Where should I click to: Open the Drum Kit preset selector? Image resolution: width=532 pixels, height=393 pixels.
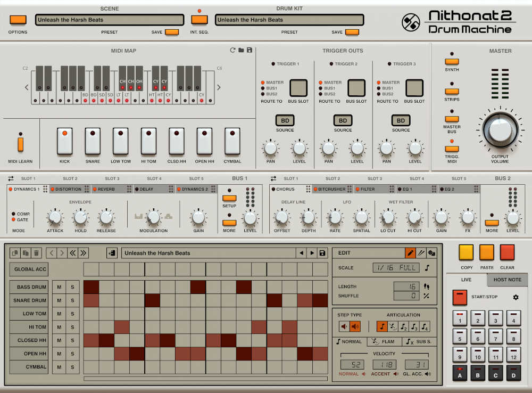[x=289, y=20]
